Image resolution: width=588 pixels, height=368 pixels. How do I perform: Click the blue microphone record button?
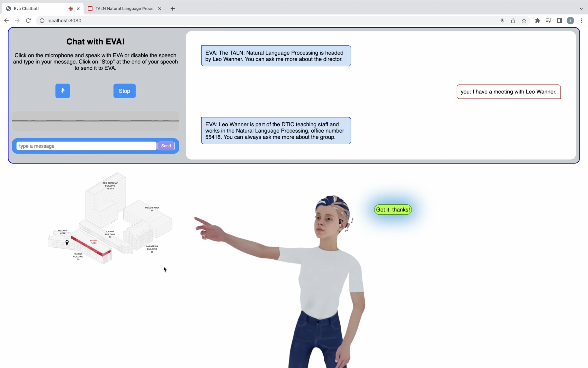point(63,91)
